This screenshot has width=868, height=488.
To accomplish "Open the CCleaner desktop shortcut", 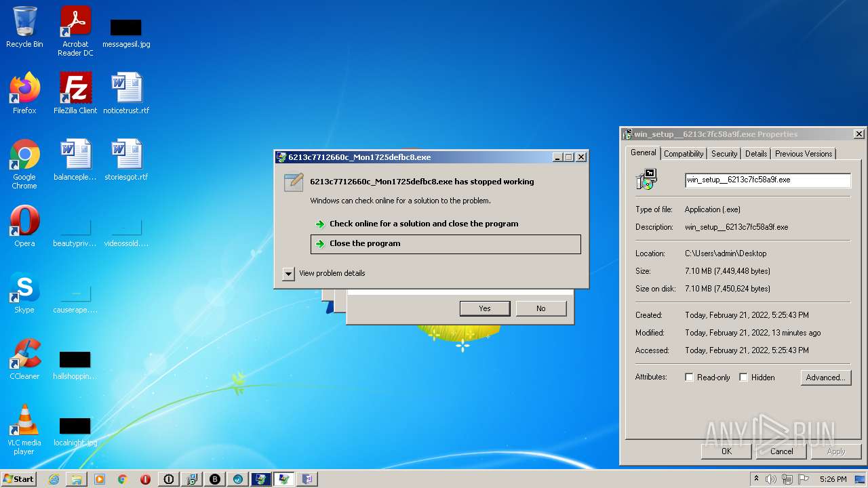I will coord(24,359).
